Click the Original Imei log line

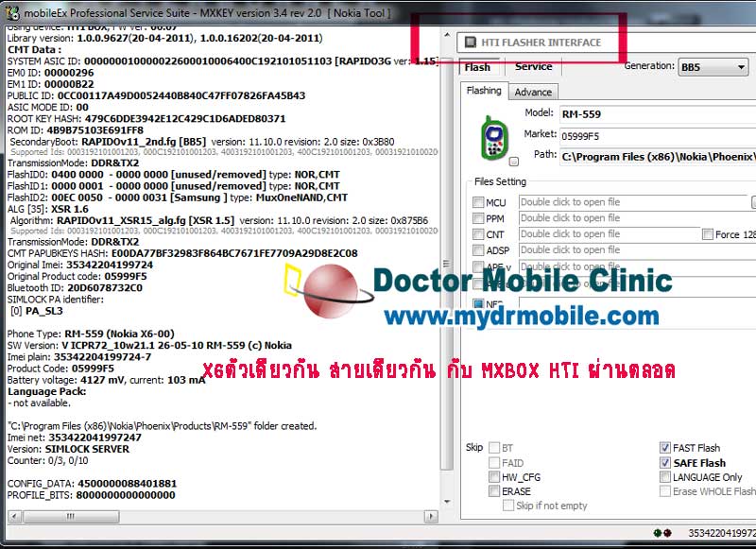(80, 266)
